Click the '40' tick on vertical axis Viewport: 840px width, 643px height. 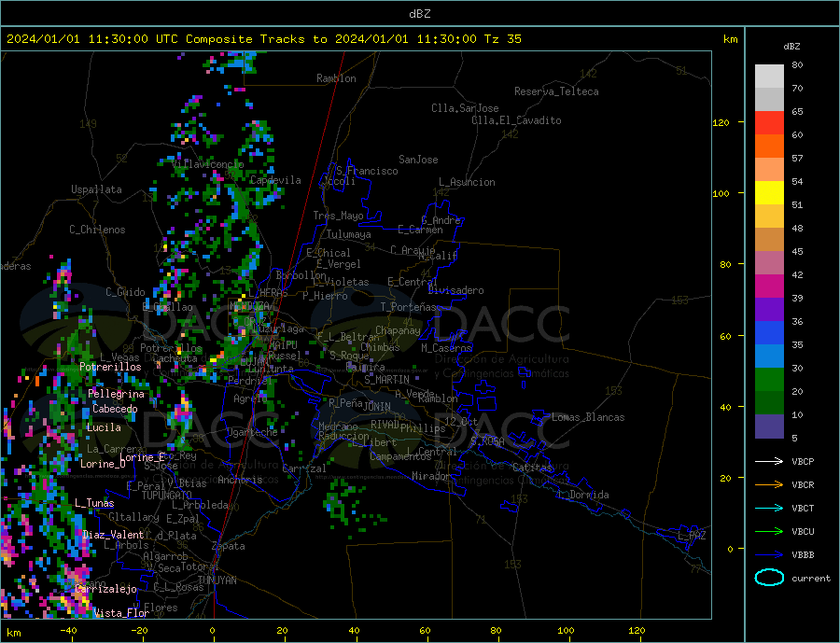(x=725, y=407)
